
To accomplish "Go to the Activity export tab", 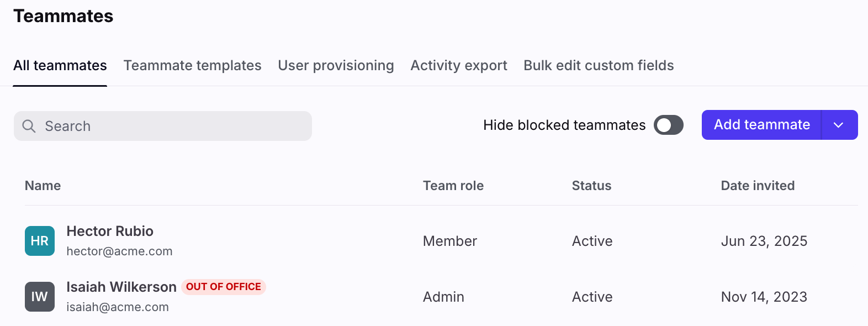I will (x=459, y=65).
